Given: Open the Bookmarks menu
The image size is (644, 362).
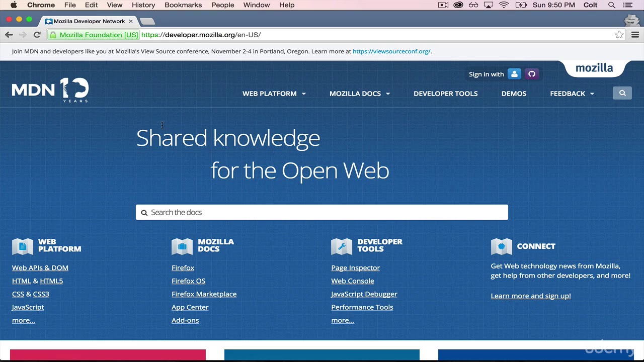Looking at the screenshot, I should 183,5.
